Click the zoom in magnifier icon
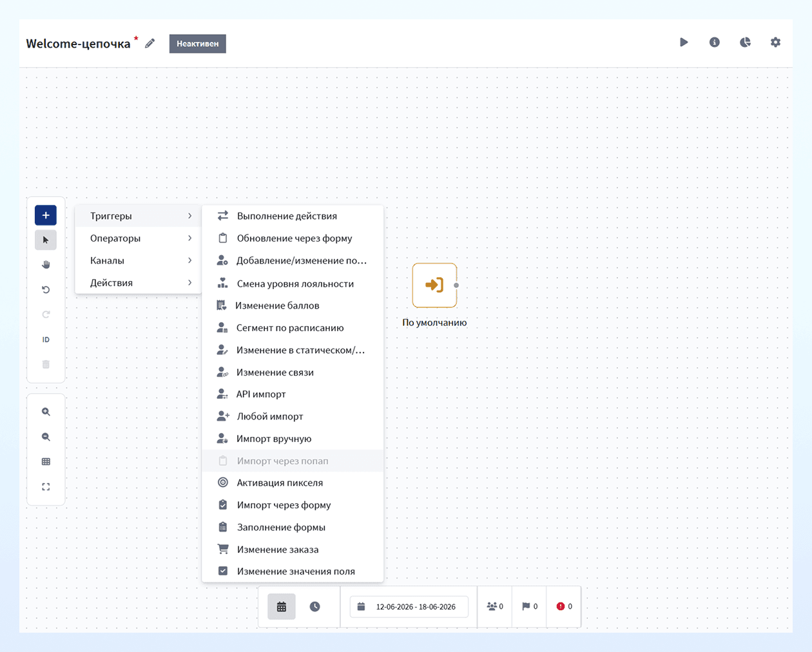Screen dimensions: 812x652 pos(46,412)
